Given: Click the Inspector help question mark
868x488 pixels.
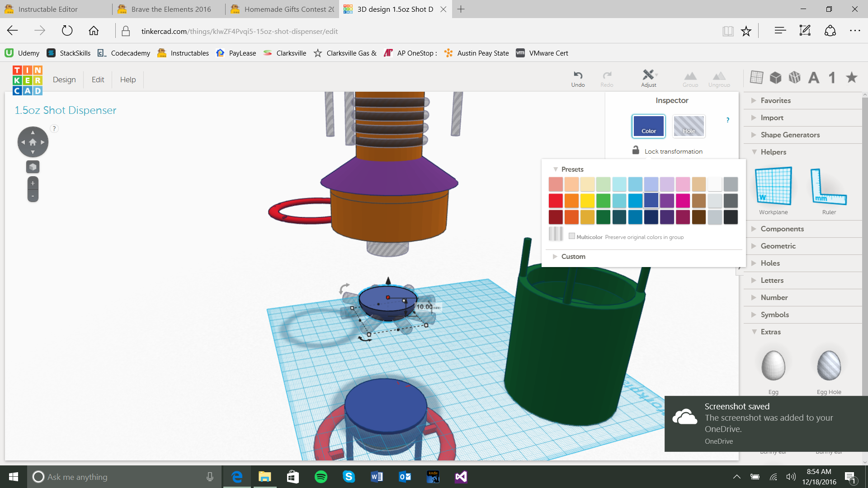Looking at the screenshot, I should [728, 120].
